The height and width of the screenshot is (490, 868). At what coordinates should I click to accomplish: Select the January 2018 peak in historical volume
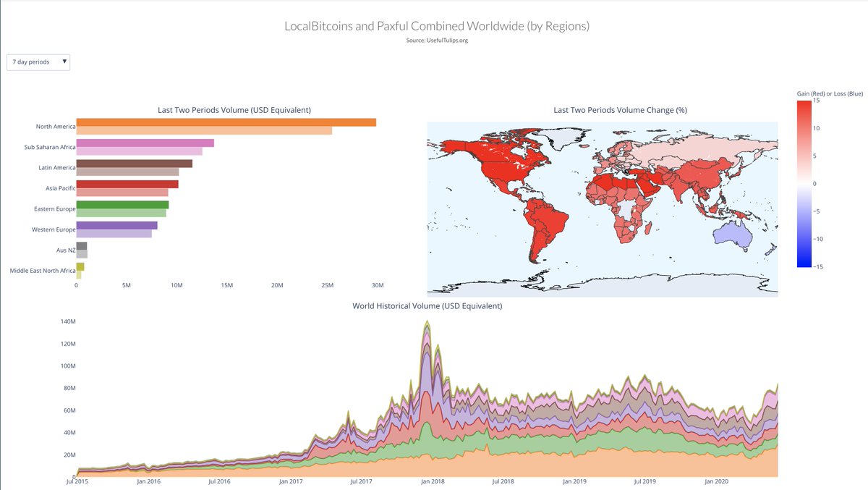tap(427, 326)
